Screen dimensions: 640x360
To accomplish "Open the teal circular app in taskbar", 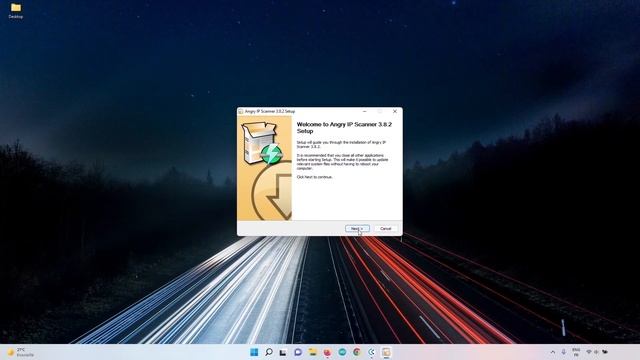I will tap(342, 352).
